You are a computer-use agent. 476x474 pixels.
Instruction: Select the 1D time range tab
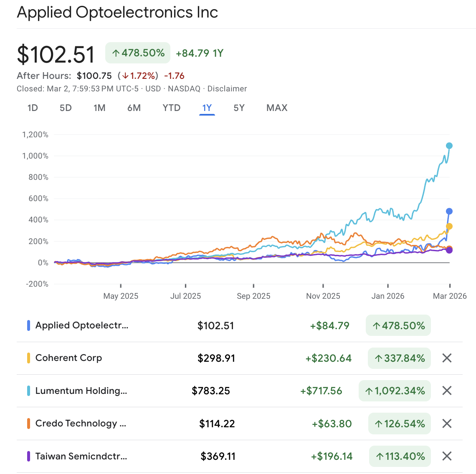click(x=33, y=108)
